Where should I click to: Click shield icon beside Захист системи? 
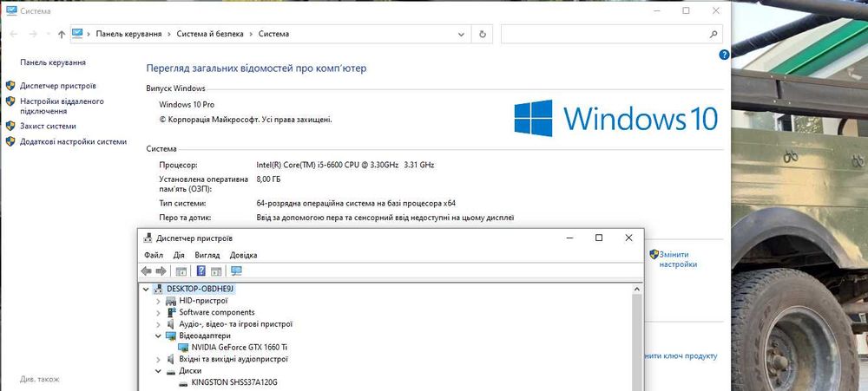[x=10, y=126]
